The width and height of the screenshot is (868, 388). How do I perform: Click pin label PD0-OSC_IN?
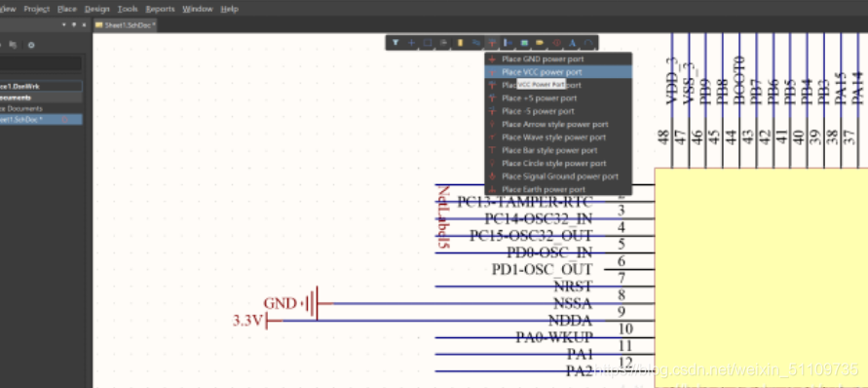pos(549,252)
